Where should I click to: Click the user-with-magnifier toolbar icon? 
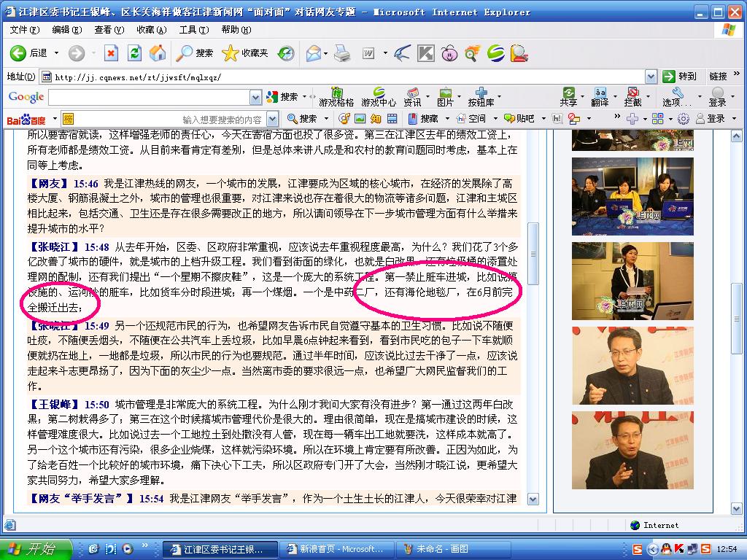519,52
